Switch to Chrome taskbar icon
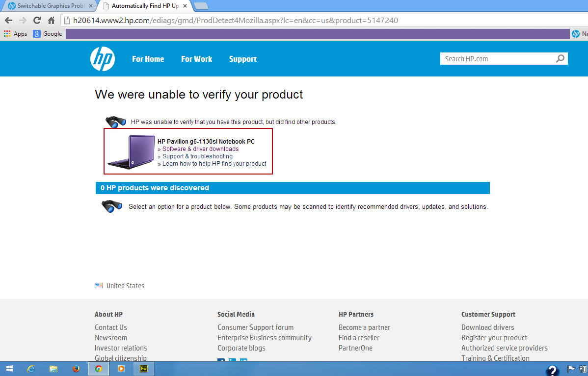The image size is (588, 376). pos(99,369)
